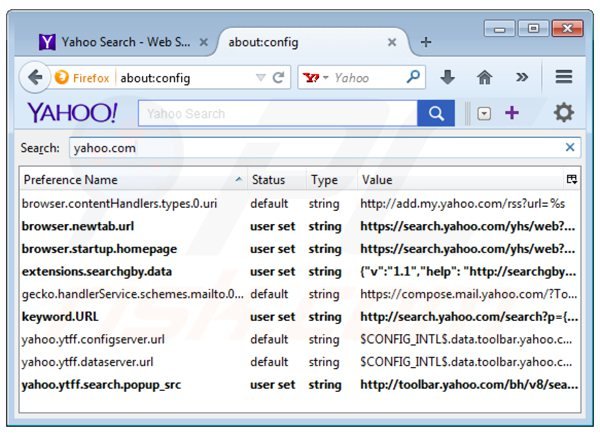Sort by Type column header
The height and width of the screenshot is (436, 600).
[332, 180]
